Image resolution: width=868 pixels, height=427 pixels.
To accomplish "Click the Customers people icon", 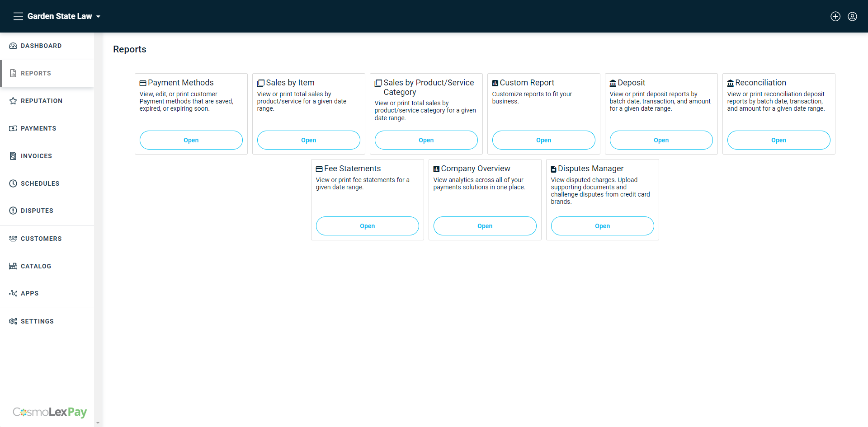I will pyautogui.click(x=13, y=239).
